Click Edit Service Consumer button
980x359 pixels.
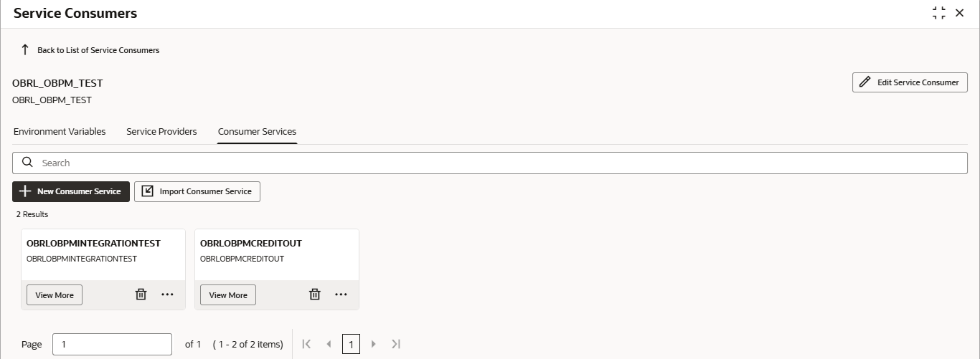pos(910,82)
